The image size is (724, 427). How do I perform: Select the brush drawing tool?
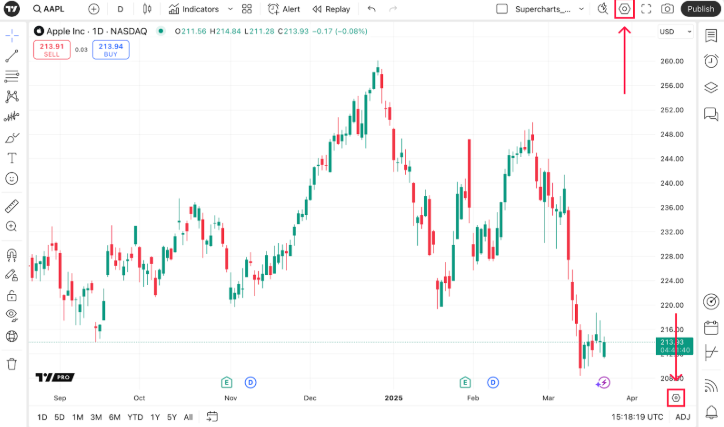(12, 137)
